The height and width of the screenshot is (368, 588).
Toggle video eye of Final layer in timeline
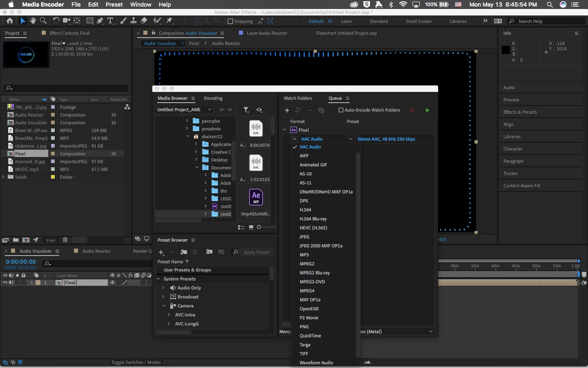[x=5, y=283]
